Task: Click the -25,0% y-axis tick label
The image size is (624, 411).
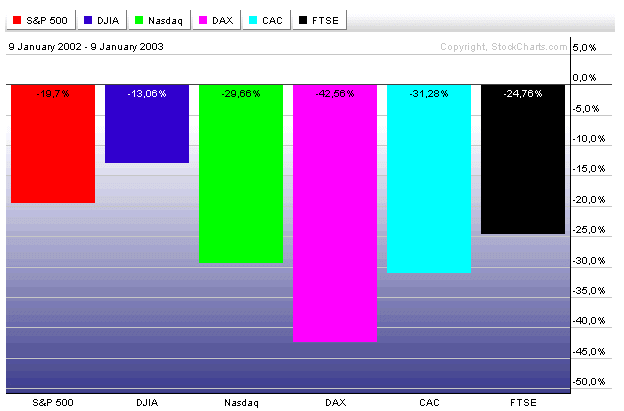Action: point(589,230)
